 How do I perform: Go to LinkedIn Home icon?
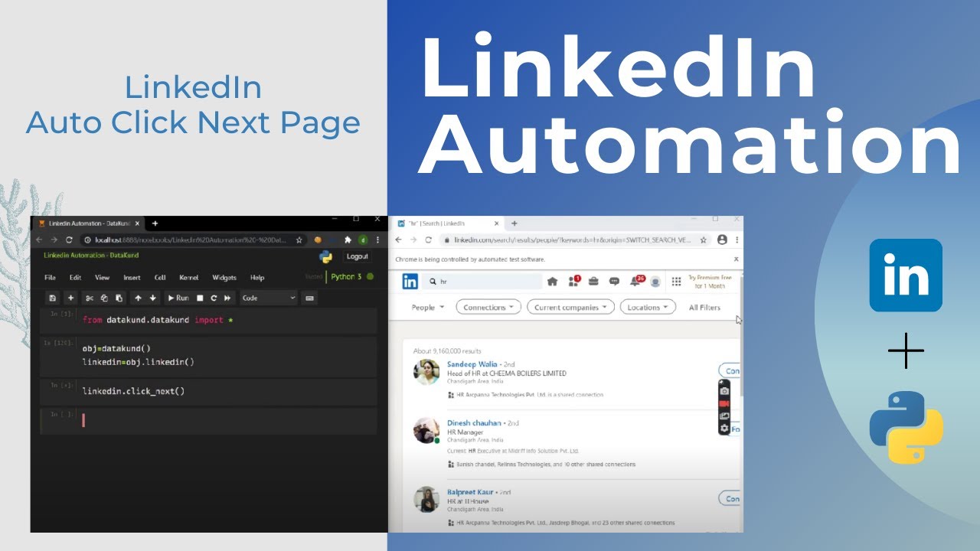click(552, 282)
